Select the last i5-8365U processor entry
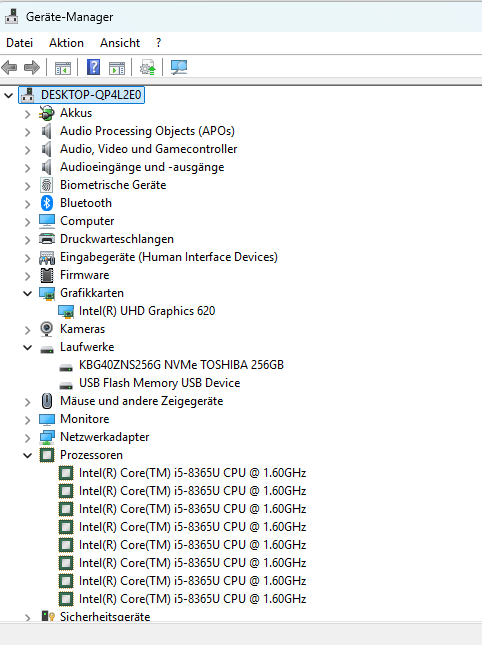 [192, 599]
